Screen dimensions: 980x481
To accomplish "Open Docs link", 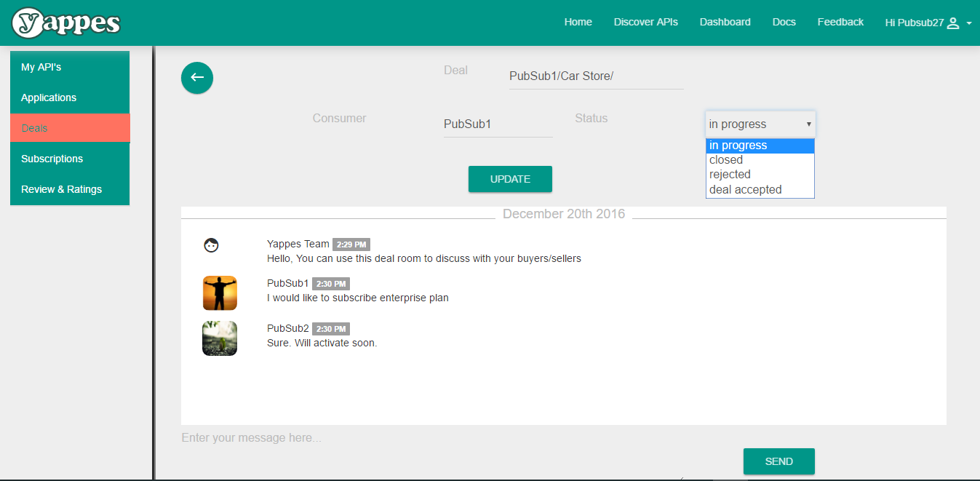I will pos(784,22).
